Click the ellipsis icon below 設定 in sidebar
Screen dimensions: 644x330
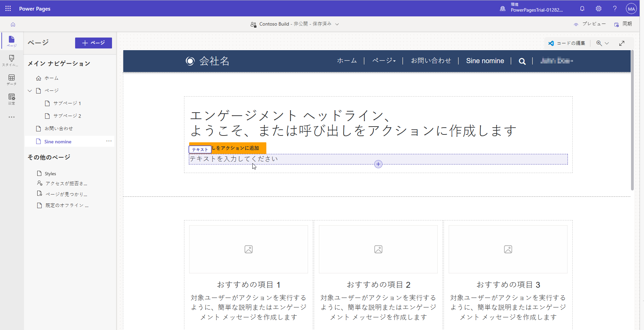coord(11,117)
